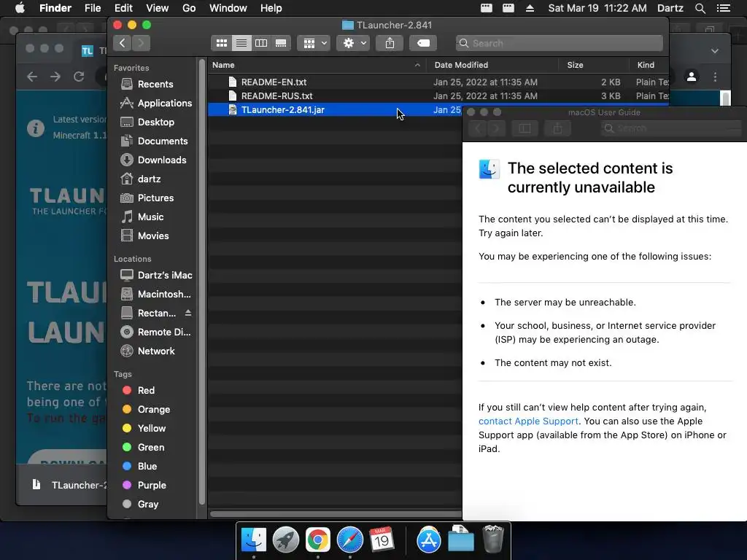Open the gear Action menu
Viewport: 747px width, 560px height.
[x=353, y=43]
